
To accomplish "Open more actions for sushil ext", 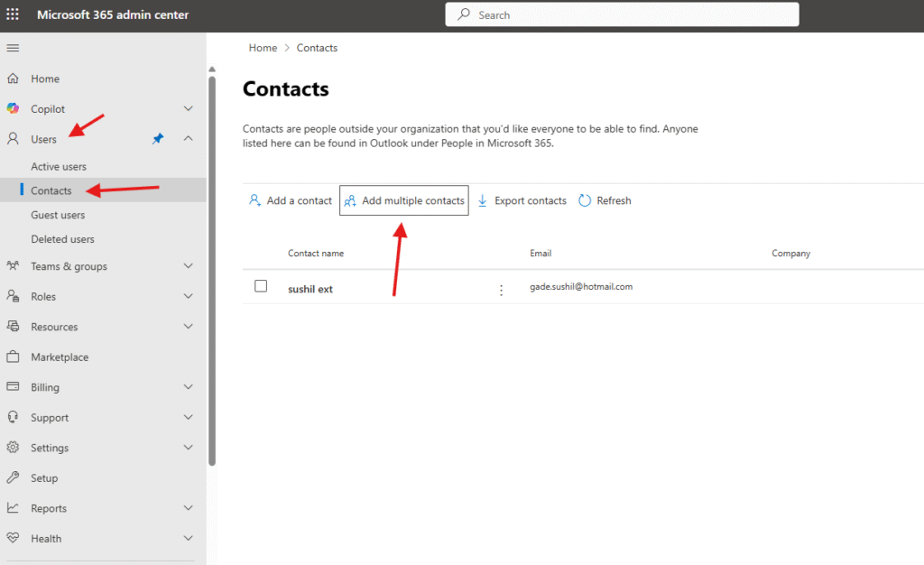I will (502, 290).
